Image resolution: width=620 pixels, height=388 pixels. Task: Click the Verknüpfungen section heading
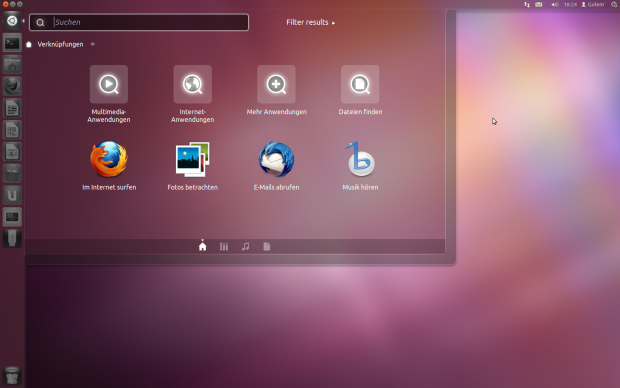[60, 44]
